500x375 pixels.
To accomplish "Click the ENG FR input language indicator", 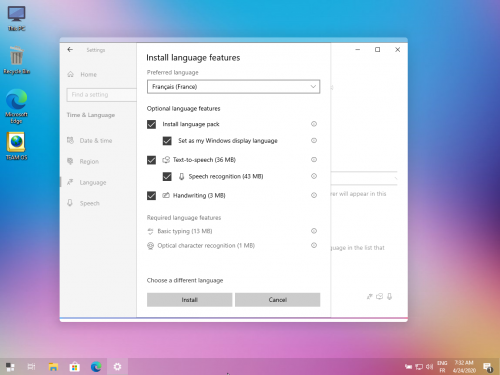I will point(442,367).
